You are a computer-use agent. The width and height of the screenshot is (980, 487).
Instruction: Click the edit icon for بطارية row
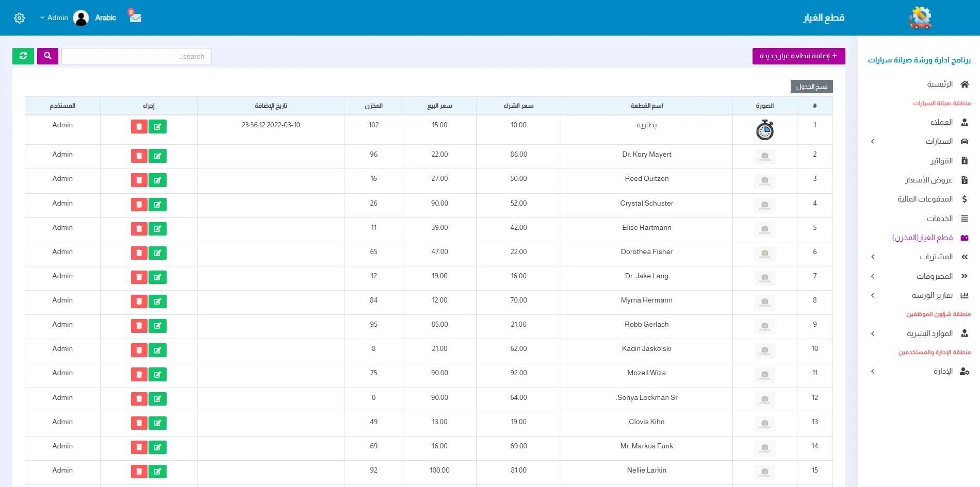157,127
